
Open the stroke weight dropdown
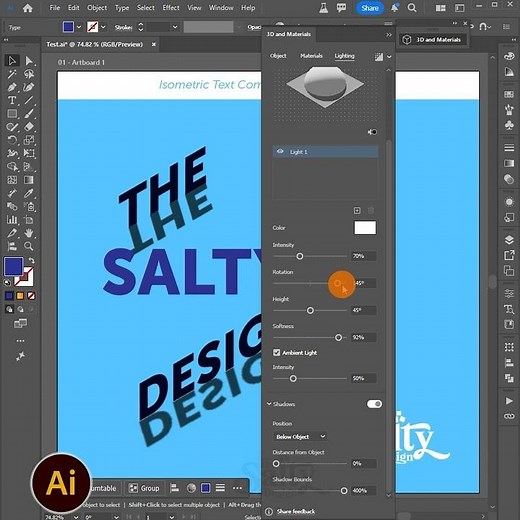click(175, 27)
